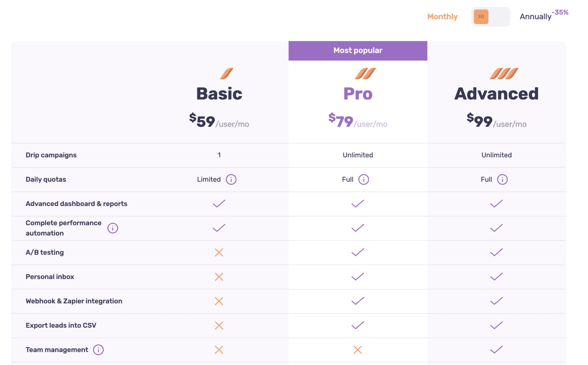Select Monthly billing label
Screen dimensions: 588x365
tap(442, 17)
